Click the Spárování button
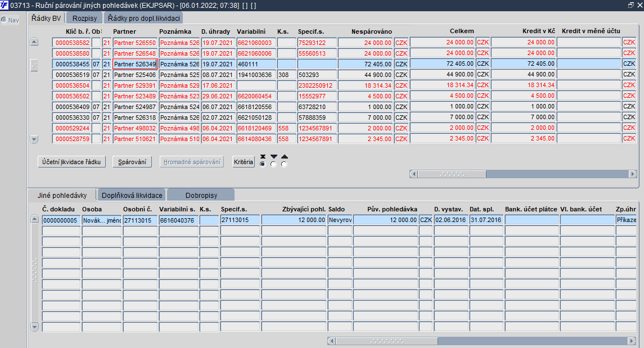 (132, 162)
